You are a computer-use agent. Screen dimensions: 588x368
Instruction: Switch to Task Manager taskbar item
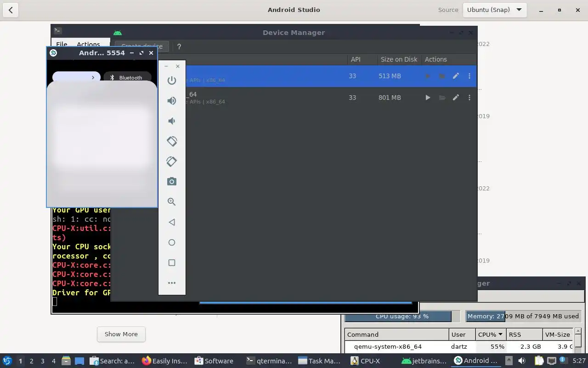(319, 361)
